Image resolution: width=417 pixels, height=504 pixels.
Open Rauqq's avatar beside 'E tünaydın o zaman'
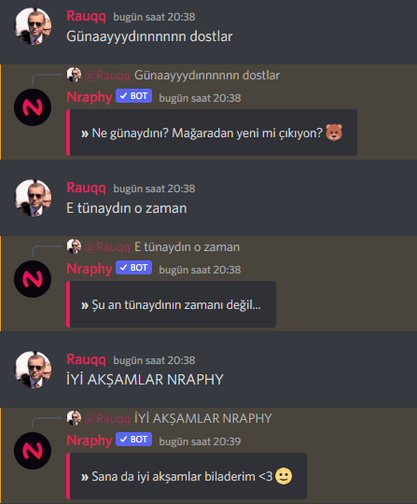point(33,198)
